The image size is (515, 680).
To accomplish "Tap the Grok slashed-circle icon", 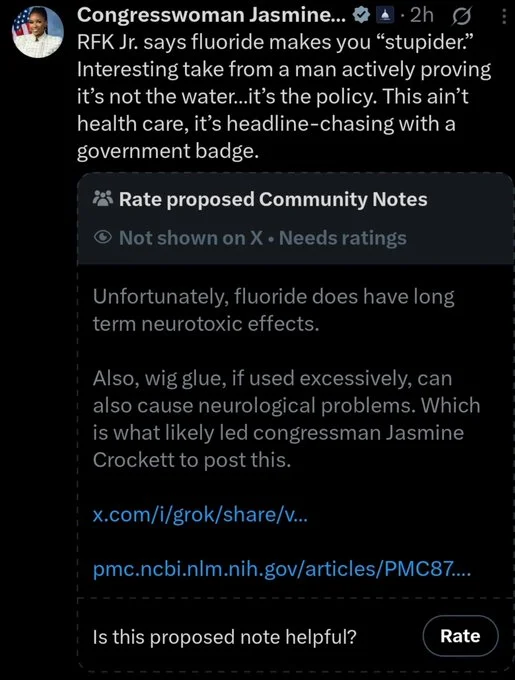I will (x=462, y=16).
